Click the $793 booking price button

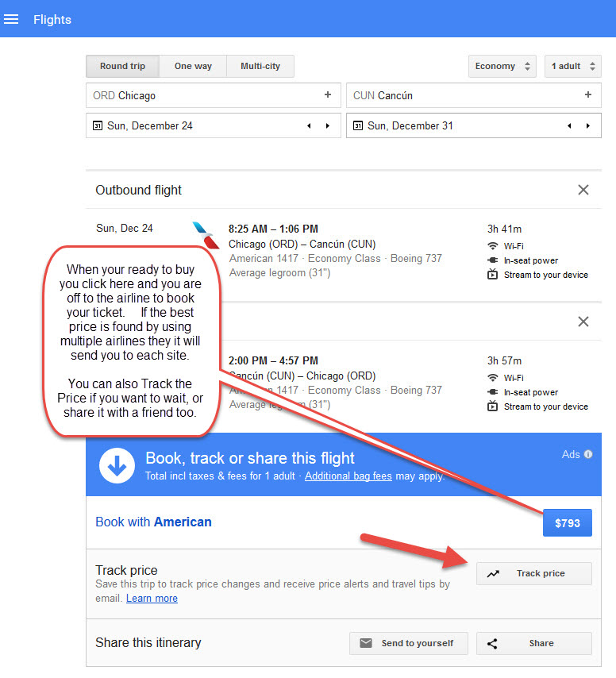567,522
